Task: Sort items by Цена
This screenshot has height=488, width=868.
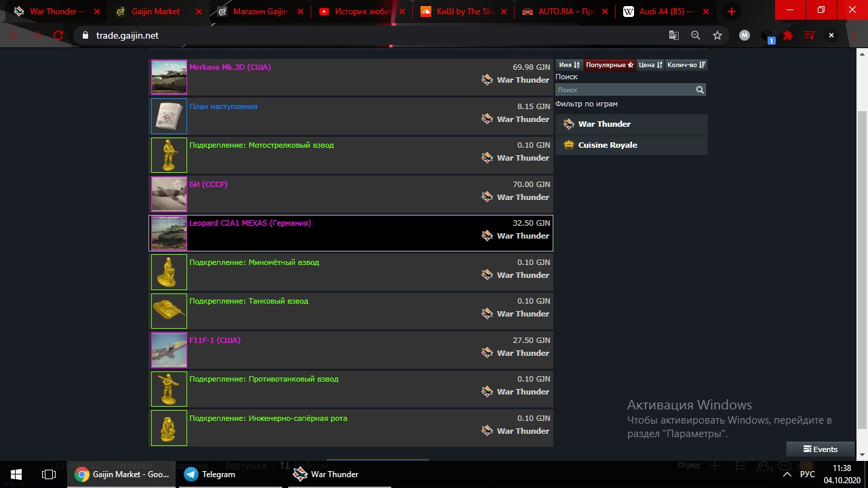Action: coord(650,65)
